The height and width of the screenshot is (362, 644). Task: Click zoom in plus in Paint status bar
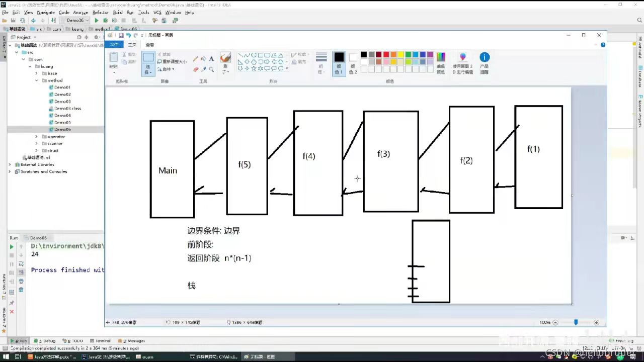(596, 322)
